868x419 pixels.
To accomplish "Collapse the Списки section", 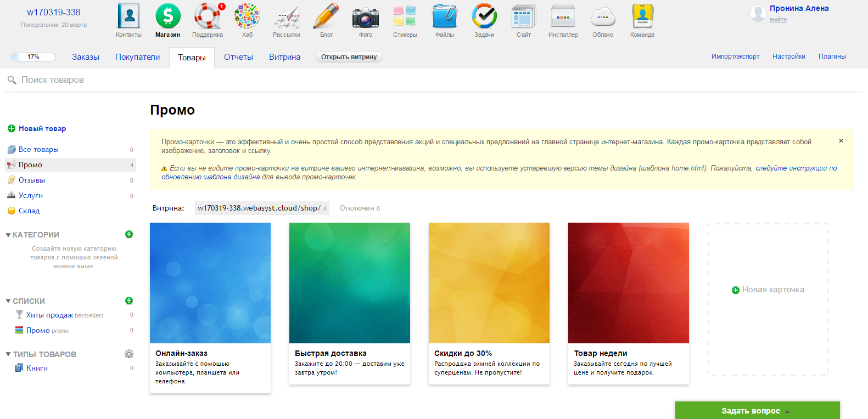I will click(8, 301).
